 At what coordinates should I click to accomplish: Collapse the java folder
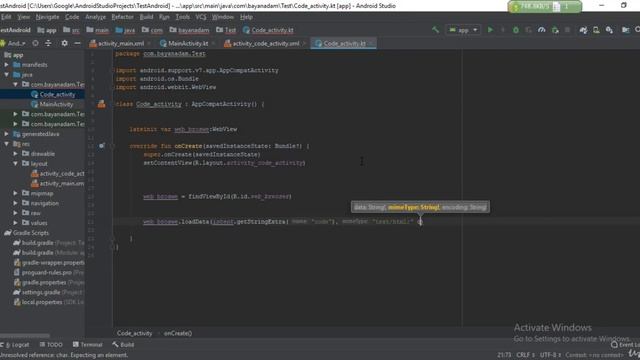7,75
